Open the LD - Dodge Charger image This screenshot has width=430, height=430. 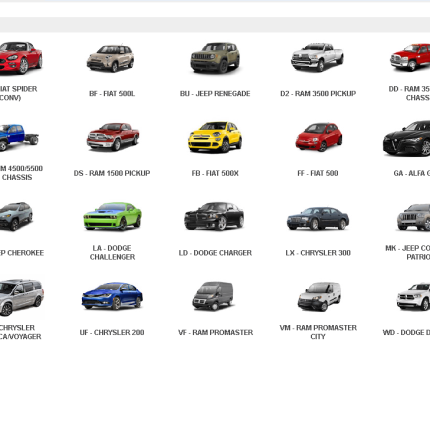click(214, 216)
